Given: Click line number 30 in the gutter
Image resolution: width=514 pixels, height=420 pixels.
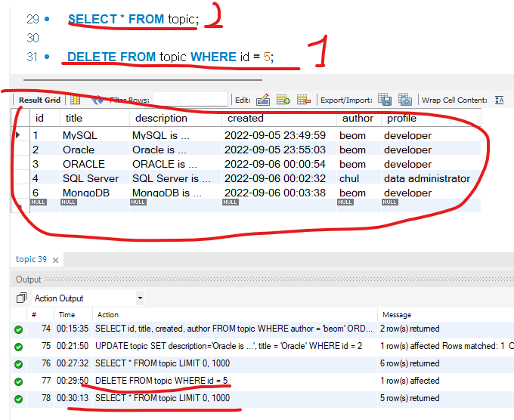Looking at the screenshot, I should point(33,38).
